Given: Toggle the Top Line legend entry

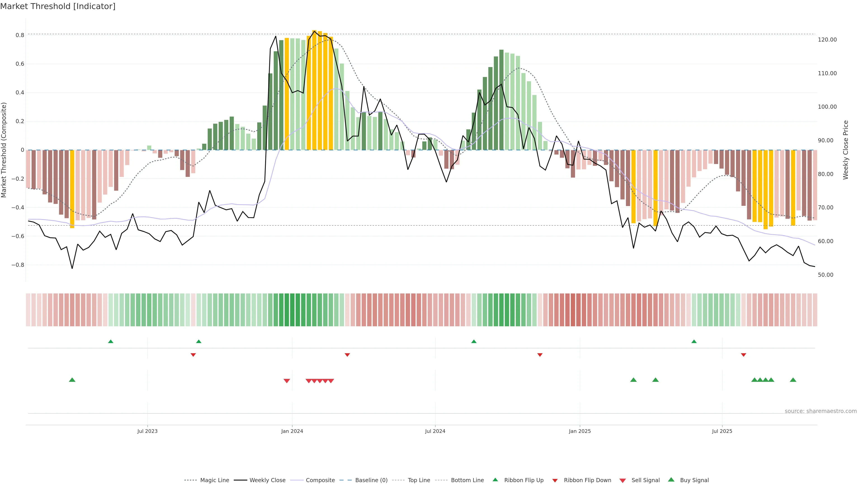Looking at the screenshot, I should pos(419,480).
